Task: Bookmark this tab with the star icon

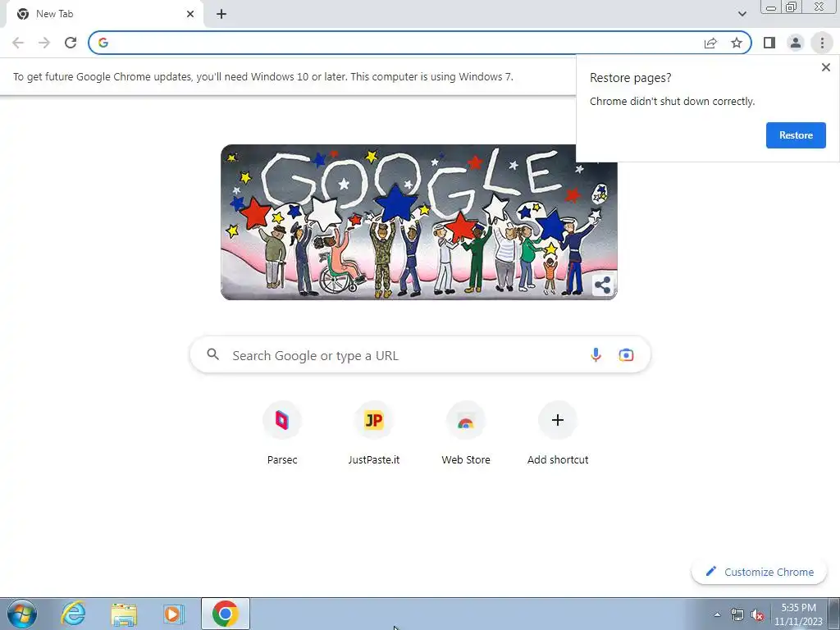Action: pos(737,43)
